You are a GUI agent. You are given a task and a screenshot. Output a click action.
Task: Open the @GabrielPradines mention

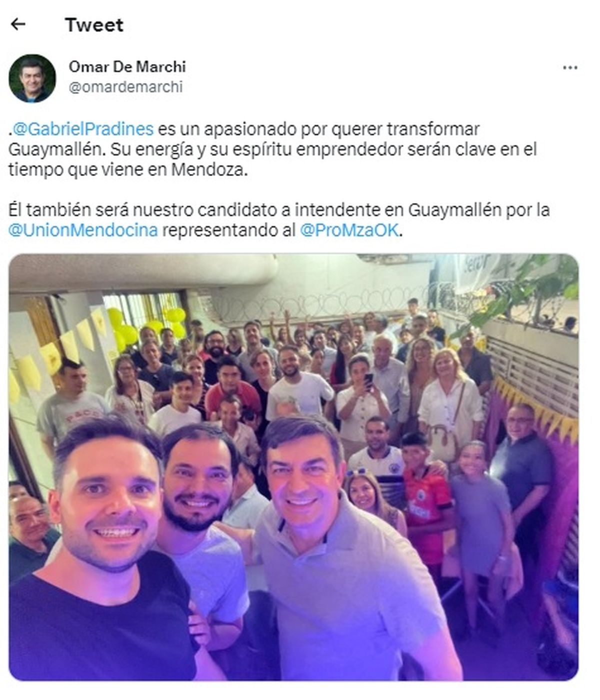click(82, 129)
